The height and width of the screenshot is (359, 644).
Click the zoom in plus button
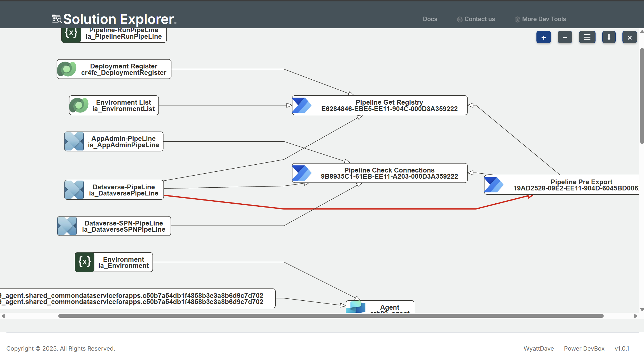tap(543, 37)
